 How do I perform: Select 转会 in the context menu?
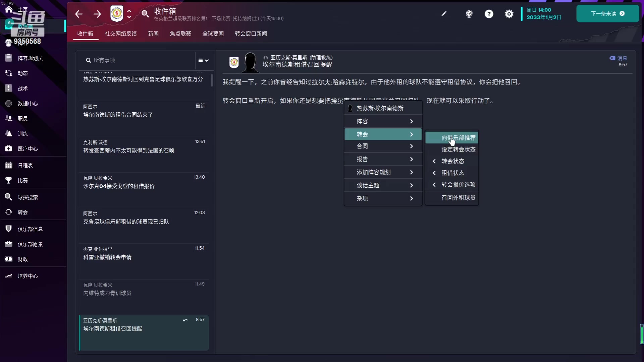[x=383, y=134]
